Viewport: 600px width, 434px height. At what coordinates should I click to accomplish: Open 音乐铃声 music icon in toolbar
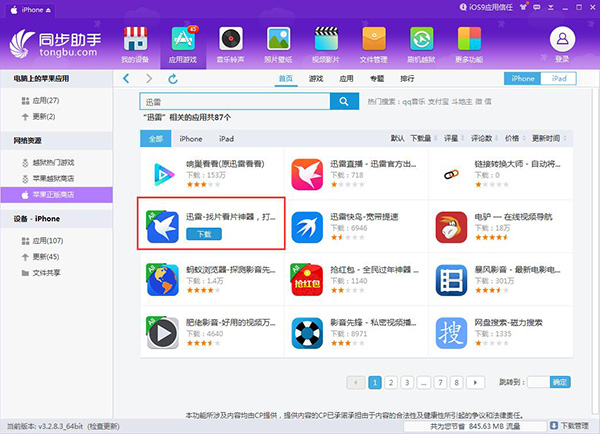tap(231, 39)
